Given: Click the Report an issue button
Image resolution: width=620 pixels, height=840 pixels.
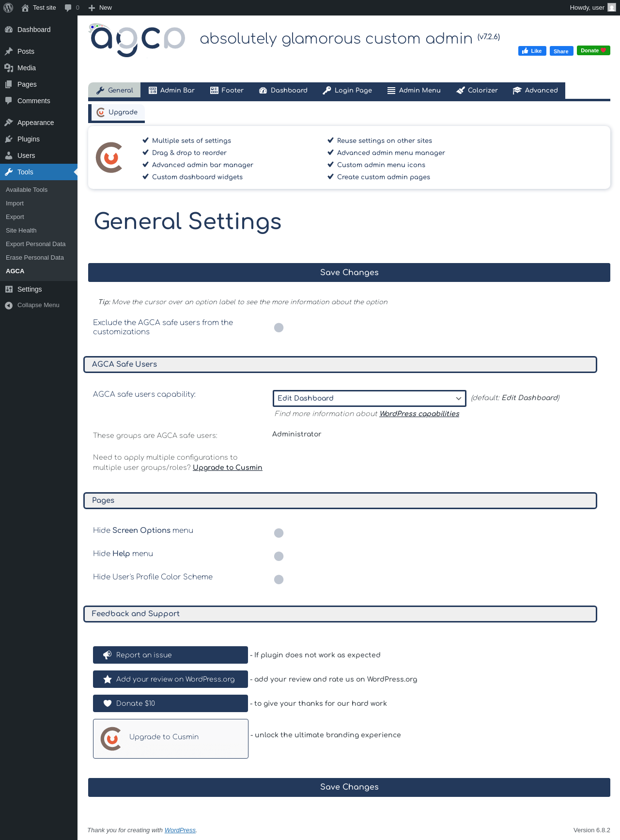Looking at the screenshot, I should pyautogui.click(x=170, y=655).
